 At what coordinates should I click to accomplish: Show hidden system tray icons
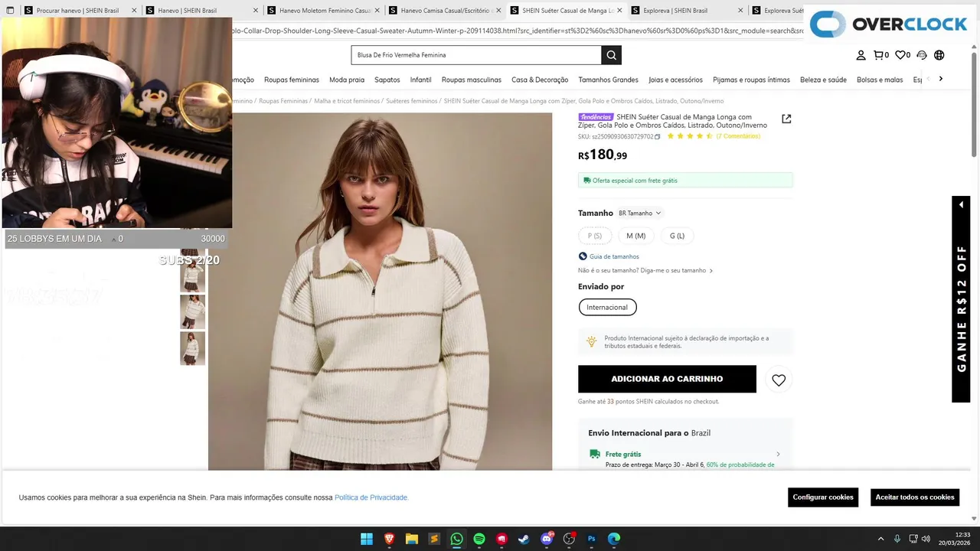[880, 539]
